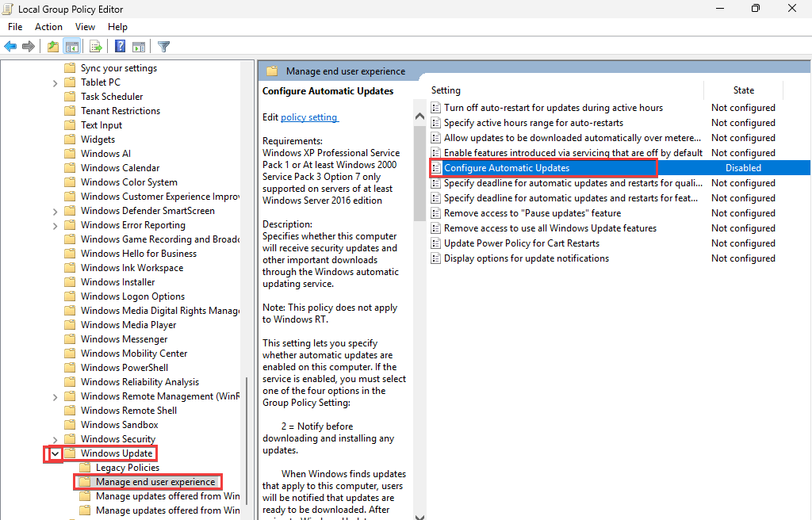Click the Export List toolbar icon
The height and width of the screenshot is (520, 812).
[x=96, y=47]
